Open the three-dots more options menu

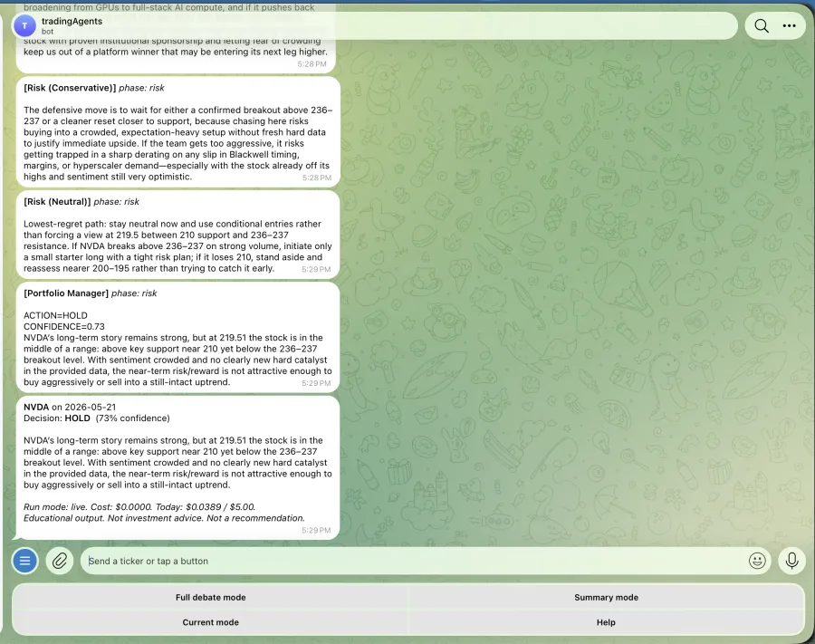pos(789,25)
